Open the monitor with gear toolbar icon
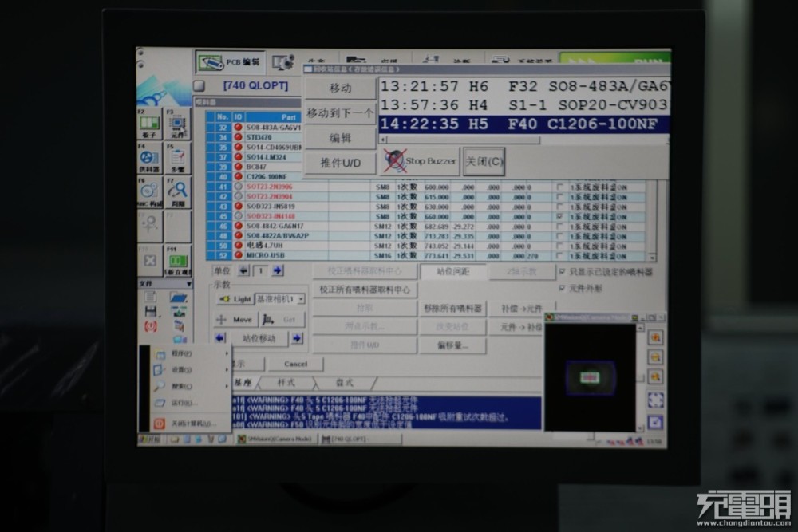The image size is (798, 532). tap(282, 62)
